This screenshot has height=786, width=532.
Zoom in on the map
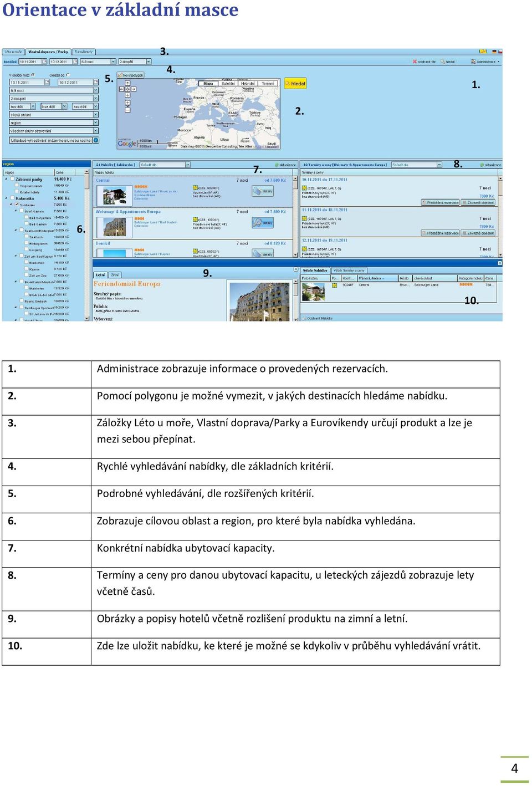[x=127, y=103]
